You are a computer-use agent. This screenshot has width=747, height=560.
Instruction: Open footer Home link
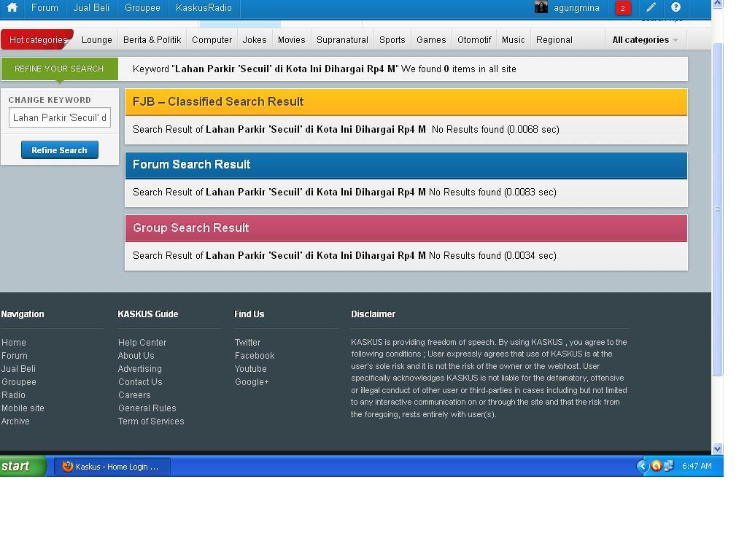point(14,343)
